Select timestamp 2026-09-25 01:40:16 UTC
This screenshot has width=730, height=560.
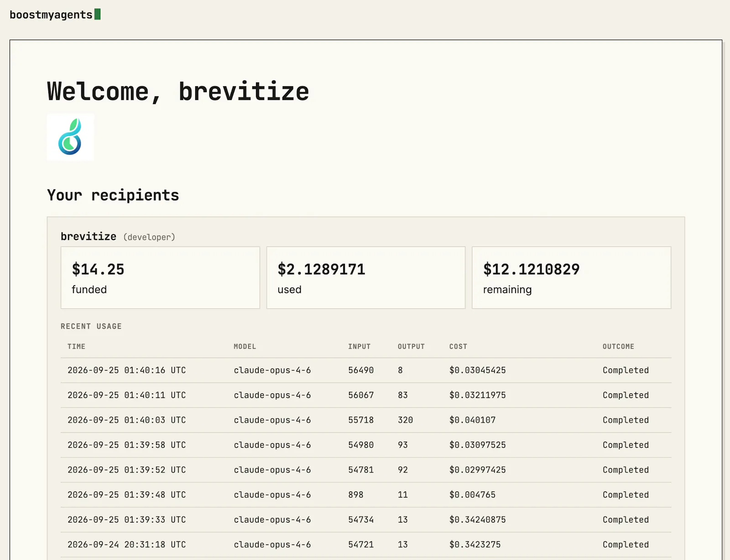pos(127,370)
